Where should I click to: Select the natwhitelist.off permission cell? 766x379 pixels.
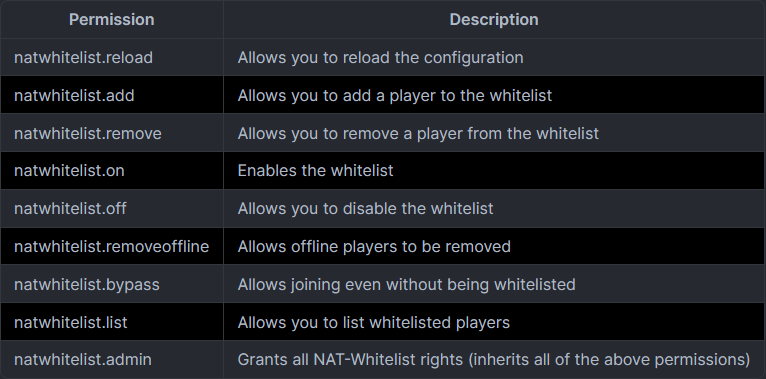[112, 209]
